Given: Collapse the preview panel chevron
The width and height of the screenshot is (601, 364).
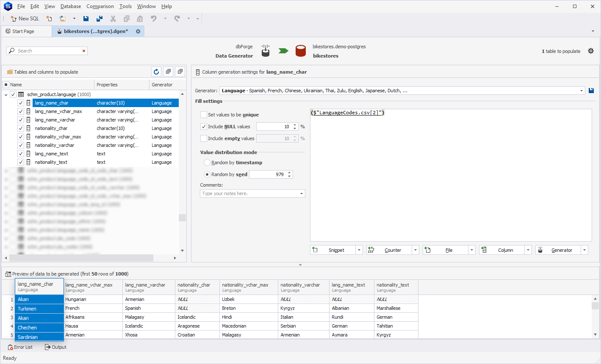Looking at the screenshot, I should click(x=300, y=265).
